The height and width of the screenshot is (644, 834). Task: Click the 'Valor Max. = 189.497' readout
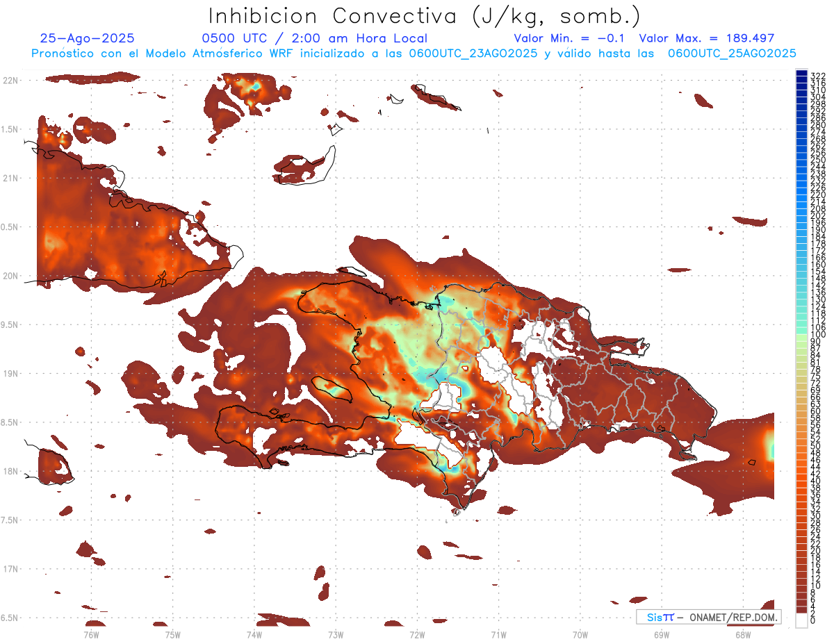[x=706, y=39]
